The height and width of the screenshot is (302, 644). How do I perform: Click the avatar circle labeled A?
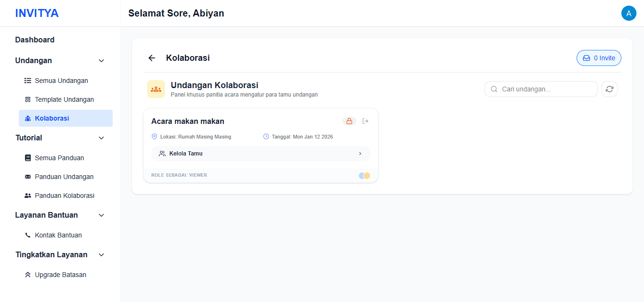(x=629, y=13)
